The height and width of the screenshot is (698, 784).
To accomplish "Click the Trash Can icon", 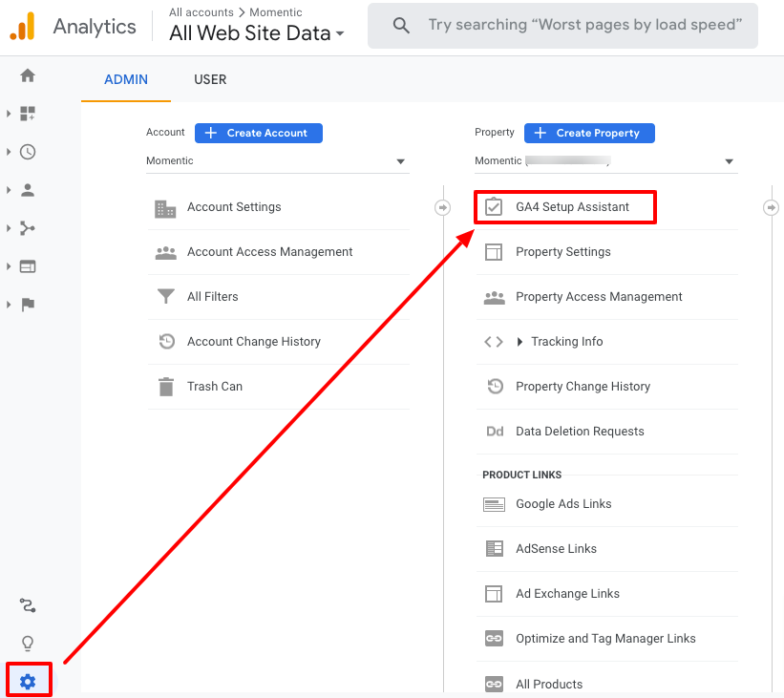I will (166, 387).
